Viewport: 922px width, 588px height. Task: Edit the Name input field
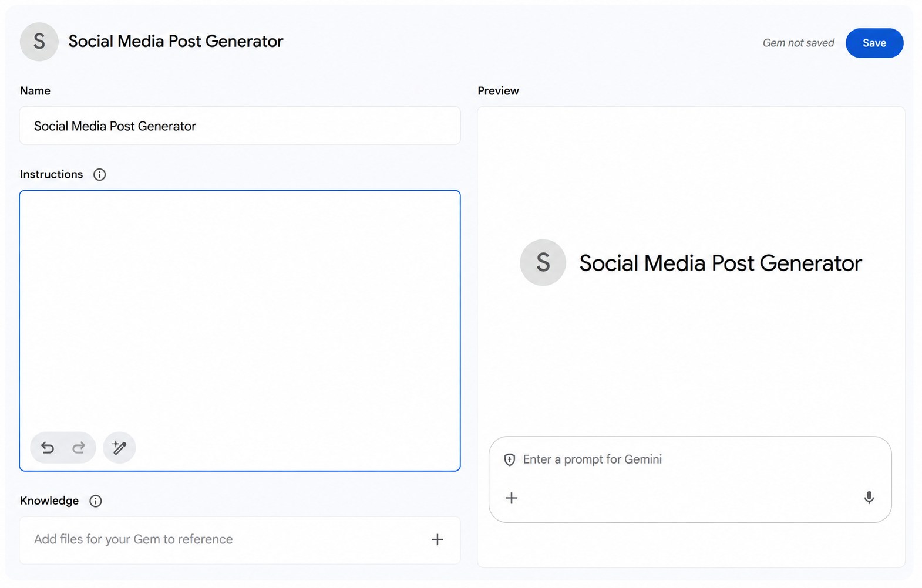(x=240, y=126)
